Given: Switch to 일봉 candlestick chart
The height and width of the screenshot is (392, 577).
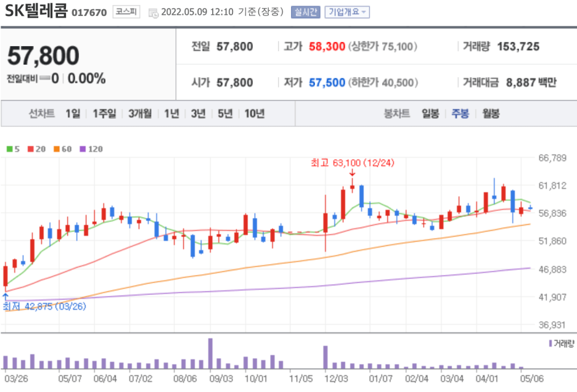Looking at the screenshot, I should (x=430, y=114).
